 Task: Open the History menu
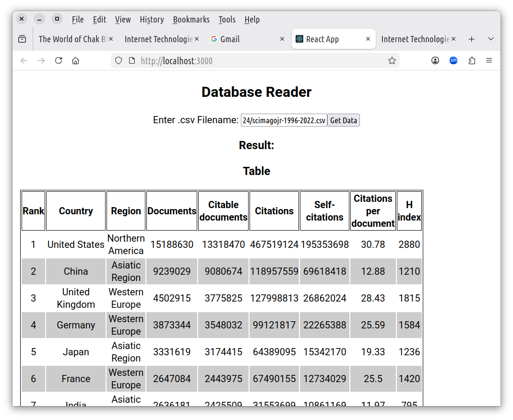(152, 20)
